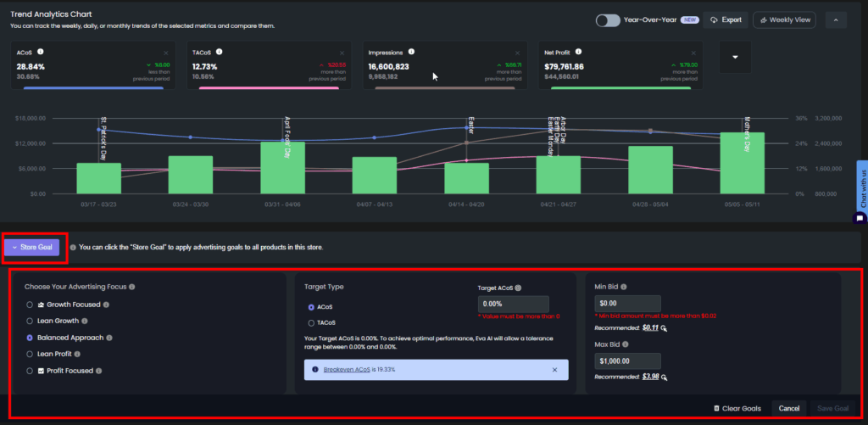Open Profit Focused info icon
868x425 pixels.
tap(98, 371)
